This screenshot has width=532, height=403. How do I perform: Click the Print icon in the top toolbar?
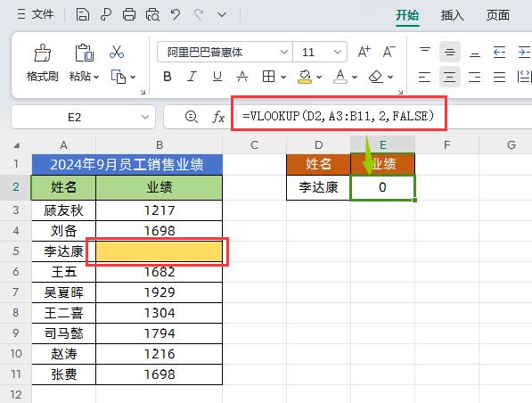(129, 14)
